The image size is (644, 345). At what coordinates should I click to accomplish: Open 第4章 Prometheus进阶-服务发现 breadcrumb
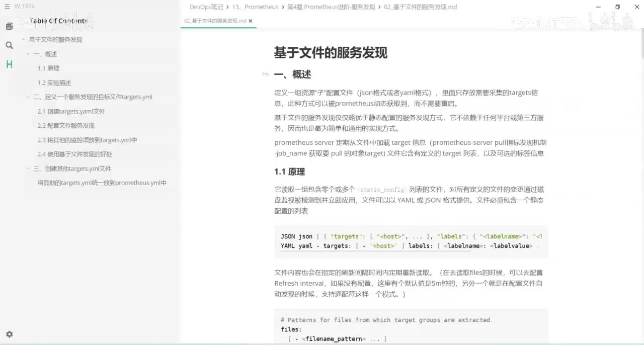[331, 7]
